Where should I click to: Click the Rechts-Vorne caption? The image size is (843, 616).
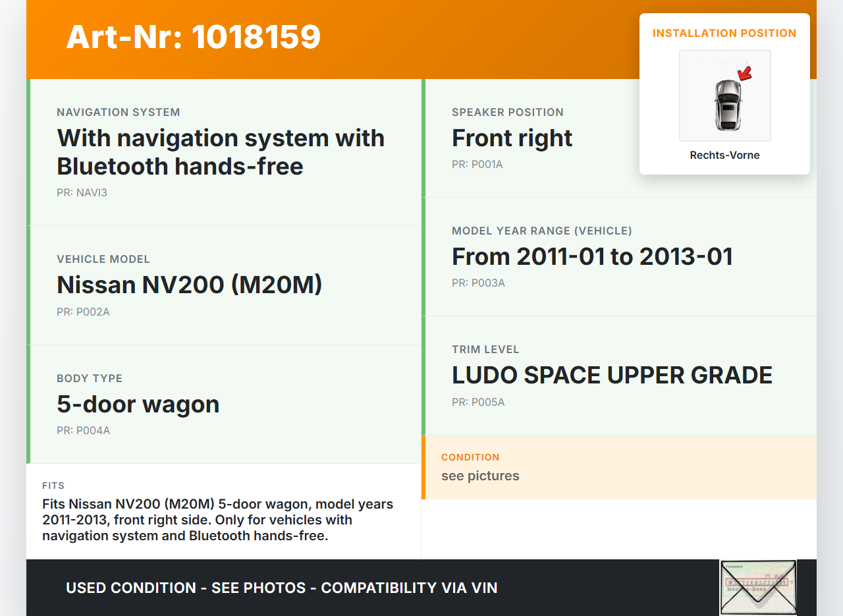724,155
